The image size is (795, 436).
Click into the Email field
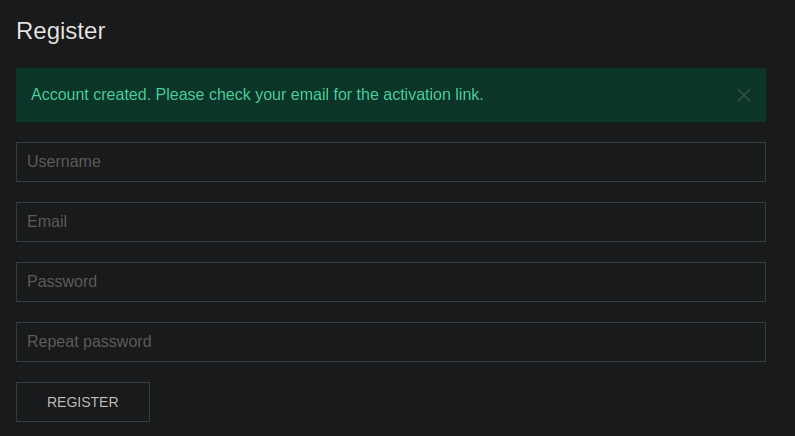[390, 222]
